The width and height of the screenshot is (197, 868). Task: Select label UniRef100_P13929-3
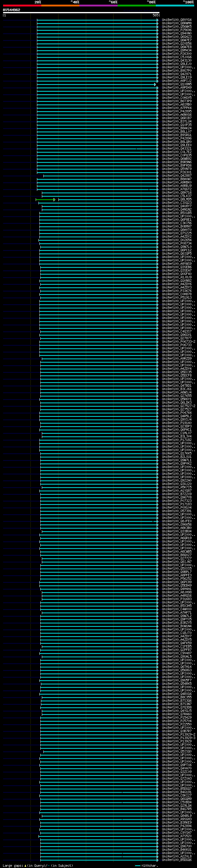click(x=179, y=738)
